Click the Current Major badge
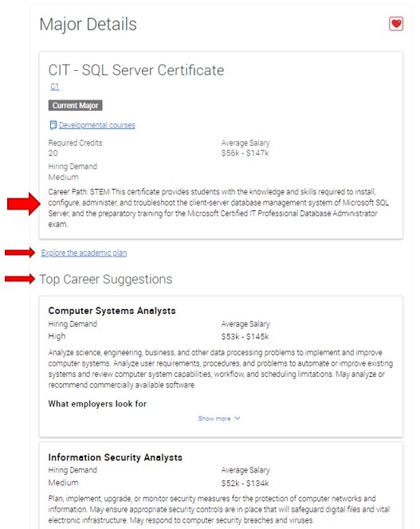 click(x=75, y=106)
